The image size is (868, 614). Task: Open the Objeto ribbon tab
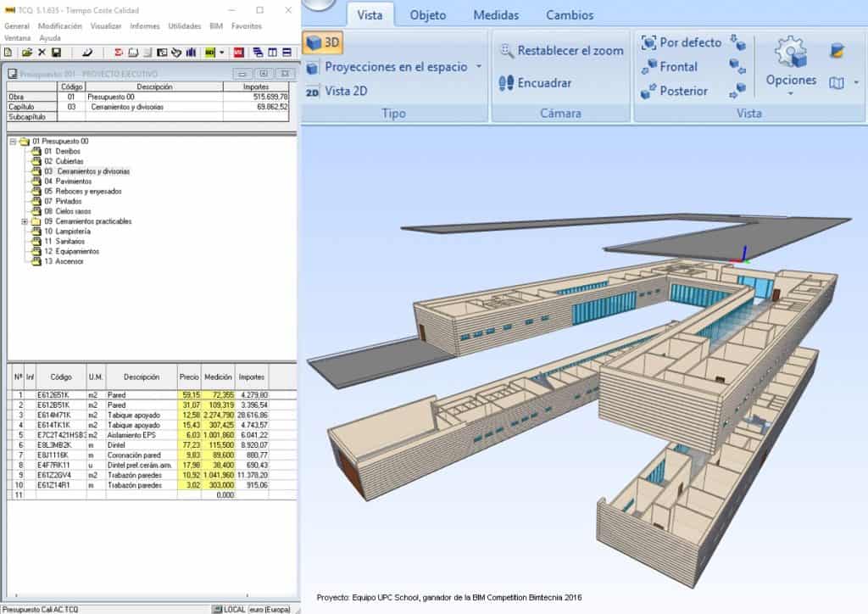[428, 15]
